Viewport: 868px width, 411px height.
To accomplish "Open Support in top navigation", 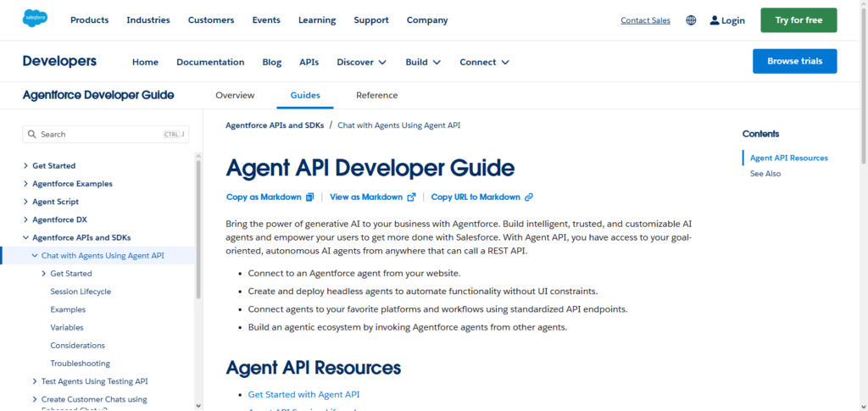I will point(371,19).
